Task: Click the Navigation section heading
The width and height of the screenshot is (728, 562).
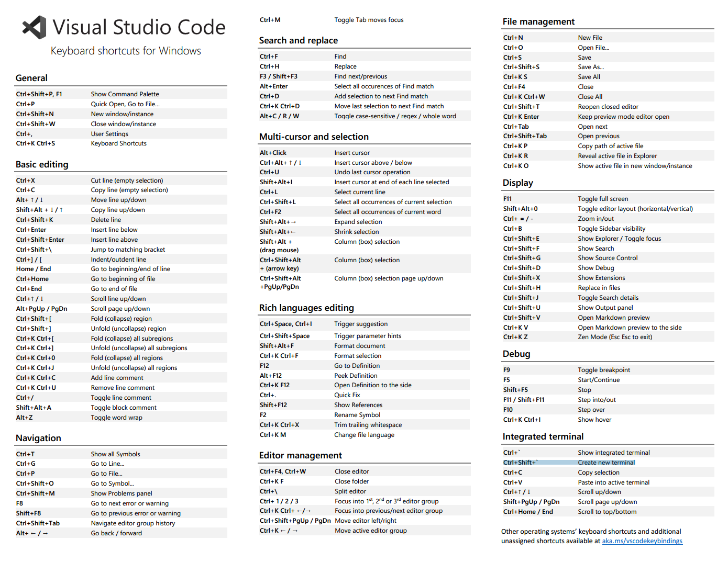Action: (38, 438)
